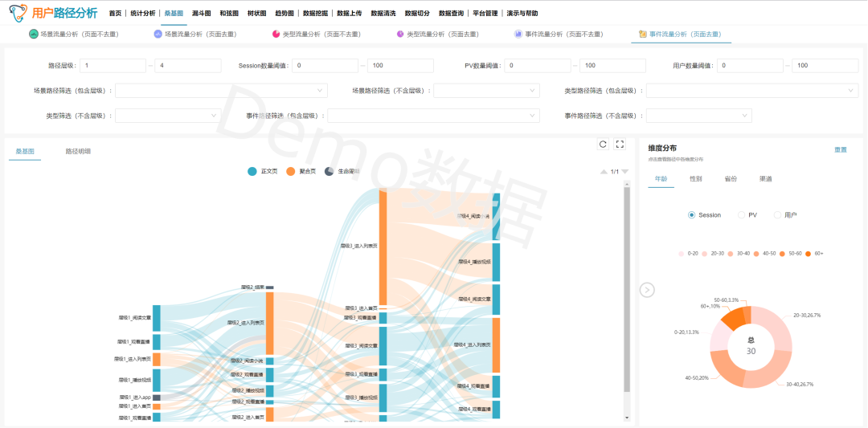Open the 类型筛选（不含层级）dropdown
Viewport: 868px width, 428px height.
point(168,116)
